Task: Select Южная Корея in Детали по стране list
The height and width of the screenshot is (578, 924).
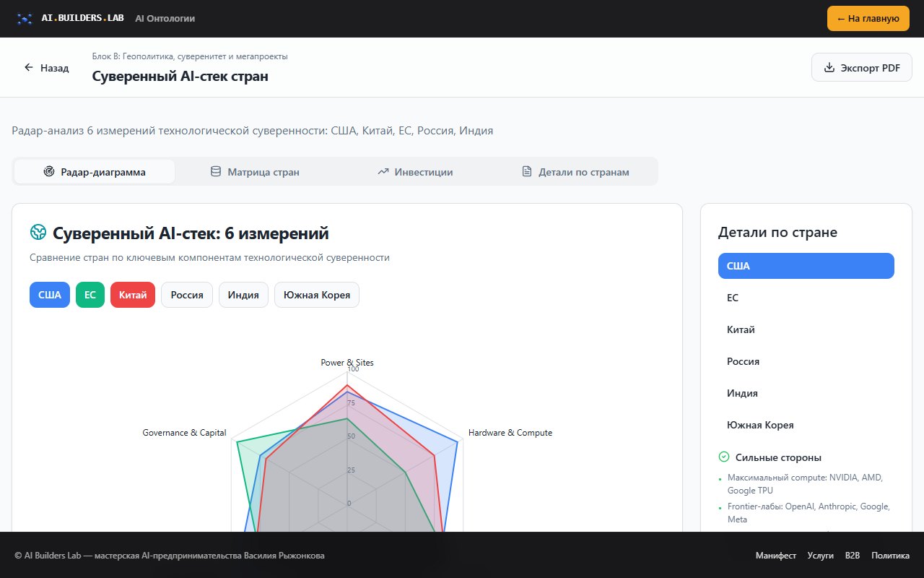Action: pos(806,425)
